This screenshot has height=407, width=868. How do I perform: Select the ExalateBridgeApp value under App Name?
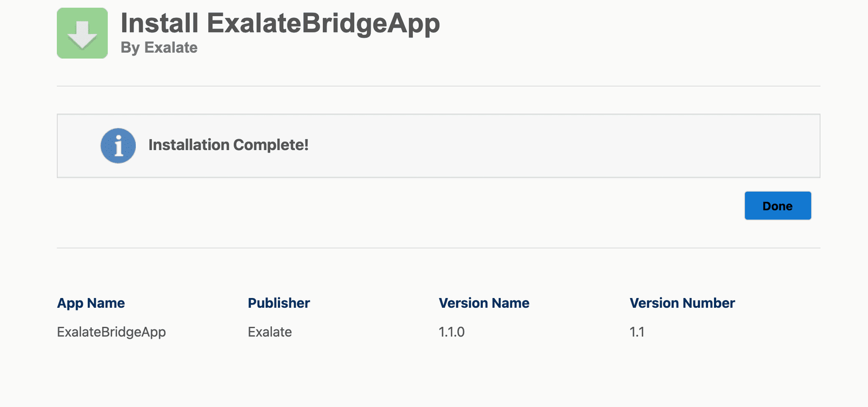point(111,332)
